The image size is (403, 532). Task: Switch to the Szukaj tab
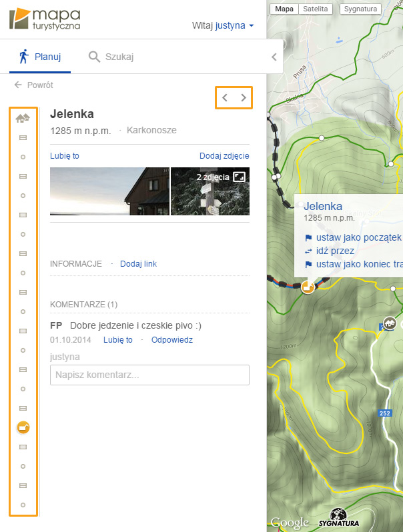click(x=111, y=57)
